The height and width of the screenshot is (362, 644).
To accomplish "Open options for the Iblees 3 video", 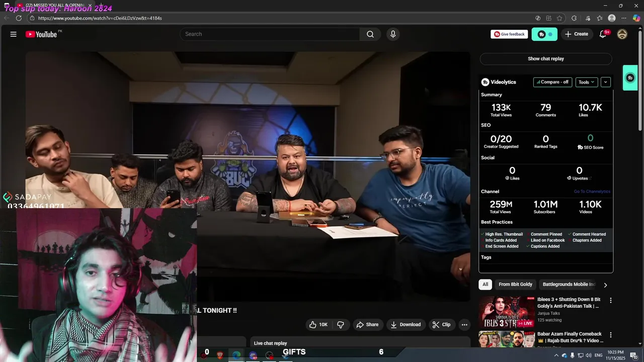I will click(x=611, y=301).
